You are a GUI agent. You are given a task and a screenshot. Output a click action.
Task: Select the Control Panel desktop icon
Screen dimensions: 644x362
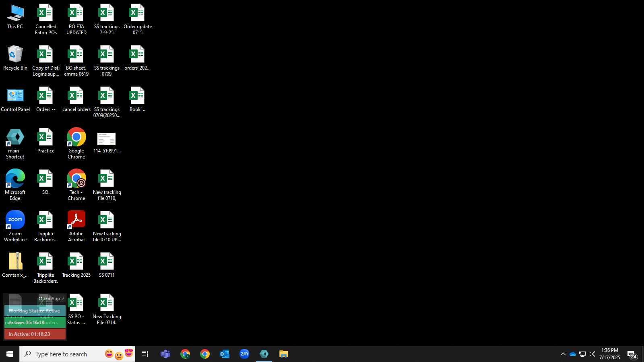15,100
